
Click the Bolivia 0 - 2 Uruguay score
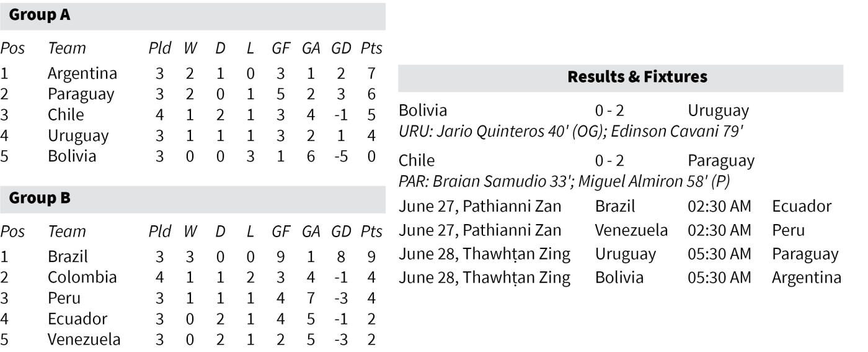point(609,111)
